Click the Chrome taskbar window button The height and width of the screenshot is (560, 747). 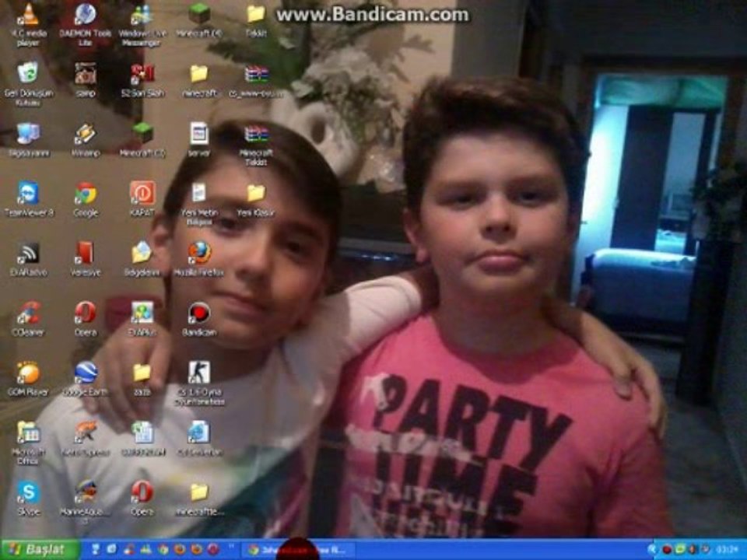[x=298, y=550]
